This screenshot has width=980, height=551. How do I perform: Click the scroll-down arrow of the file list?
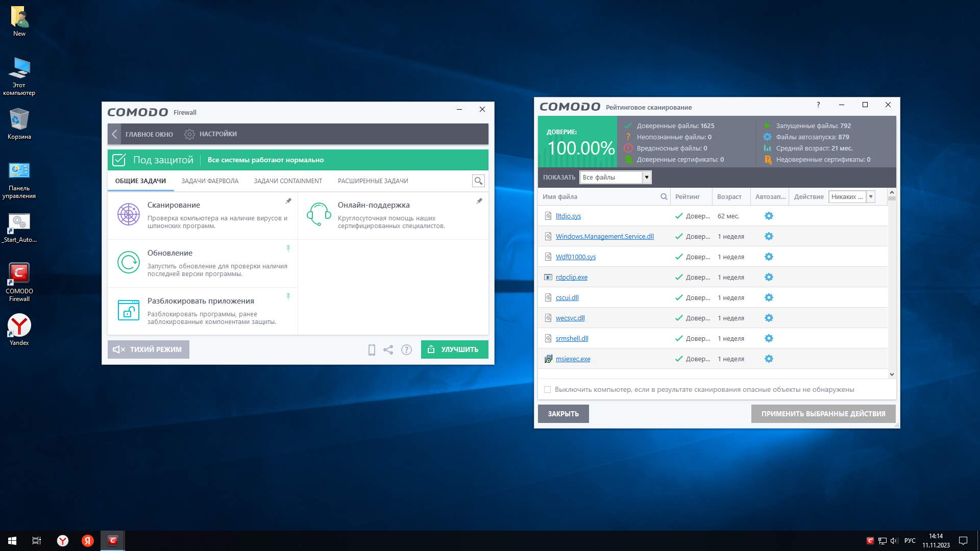892,374
